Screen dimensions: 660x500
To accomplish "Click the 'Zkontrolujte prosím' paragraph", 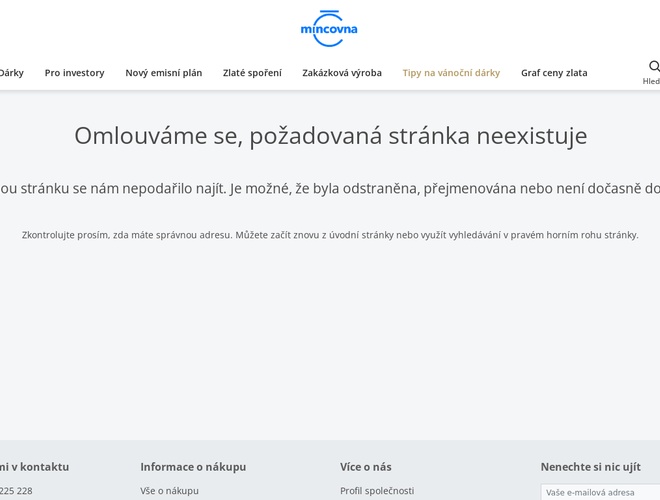I will pyautogui.click(x=330, y=235).
